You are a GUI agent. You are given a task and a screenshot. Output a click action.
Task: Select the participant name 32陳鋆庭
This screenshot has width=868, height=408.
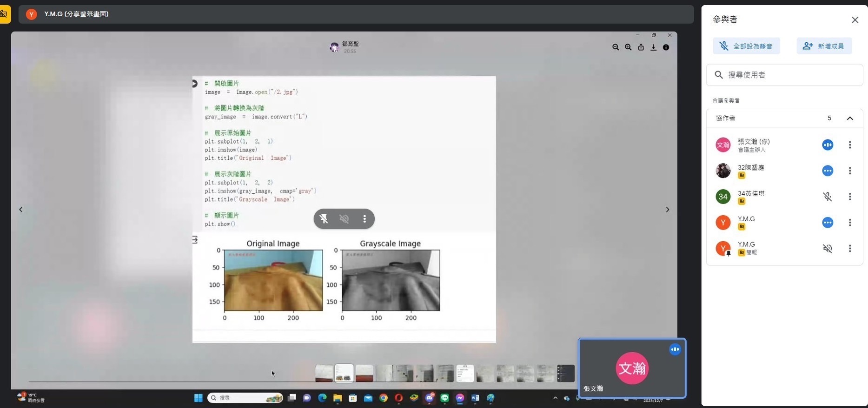point(751,167)
